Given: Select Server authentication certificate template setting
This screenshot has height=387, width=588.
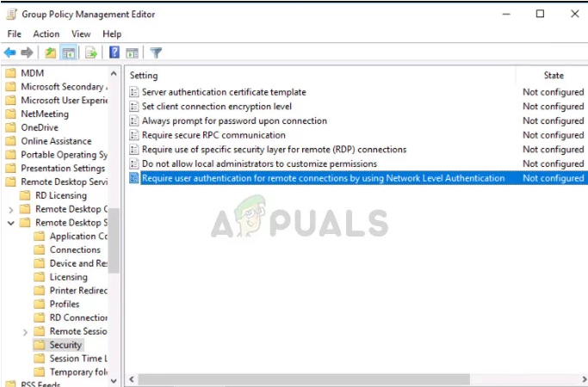Looking at the screenshot, I should 224,92.
